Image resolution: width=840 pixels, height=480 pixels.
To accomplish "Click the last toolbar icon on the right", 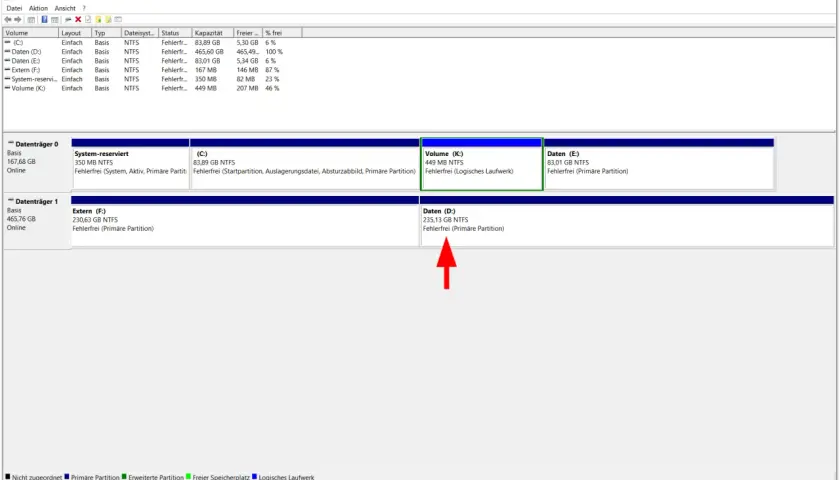I will tap(118, 19).
